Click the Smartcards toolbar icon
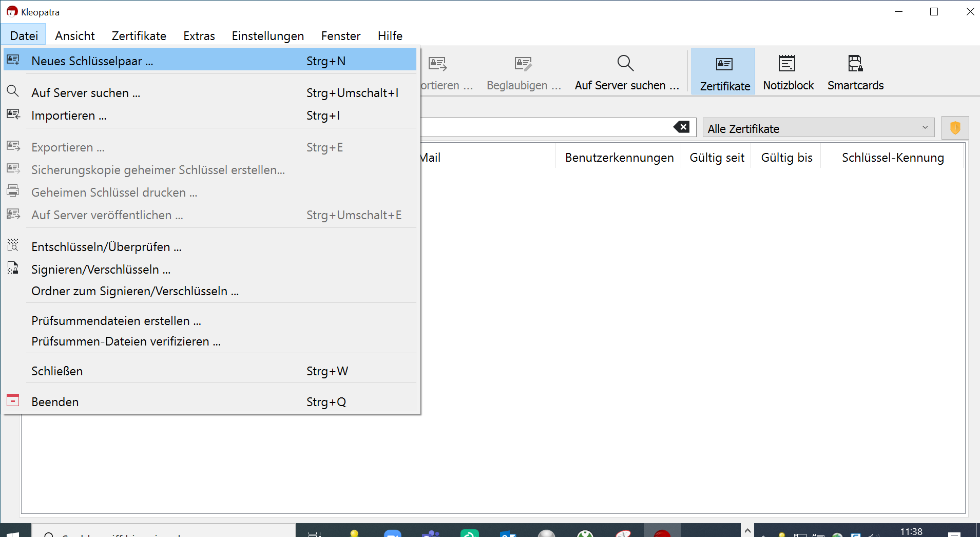980x537 pixels. (855, 64)
